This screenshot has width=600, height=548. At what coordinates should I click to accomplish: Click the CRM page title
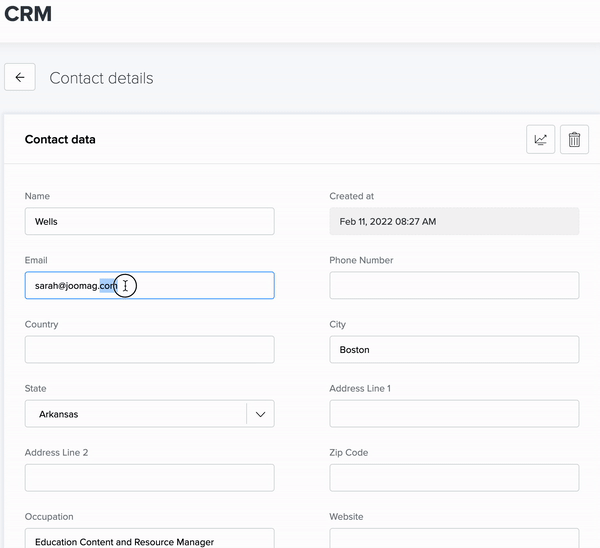click(x=28, y=14)
